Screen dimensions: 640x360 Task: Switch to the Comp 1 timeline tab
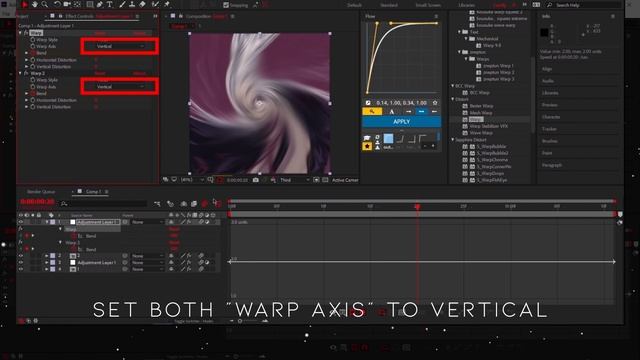click(93, 191)
